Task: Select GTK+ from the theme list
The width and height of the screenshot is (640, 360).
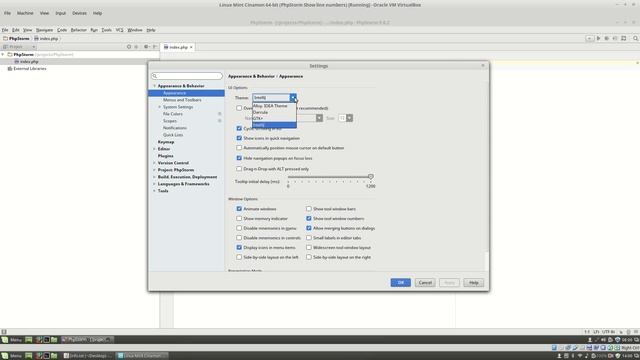Action: point(274,118)
